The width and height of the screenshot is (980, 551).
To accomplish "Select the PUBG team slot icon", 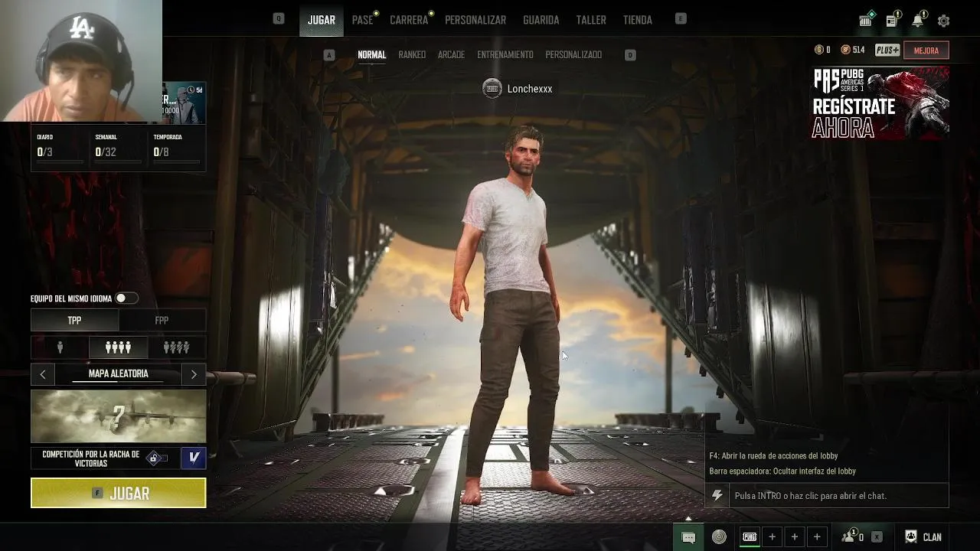I will point(750,537).
